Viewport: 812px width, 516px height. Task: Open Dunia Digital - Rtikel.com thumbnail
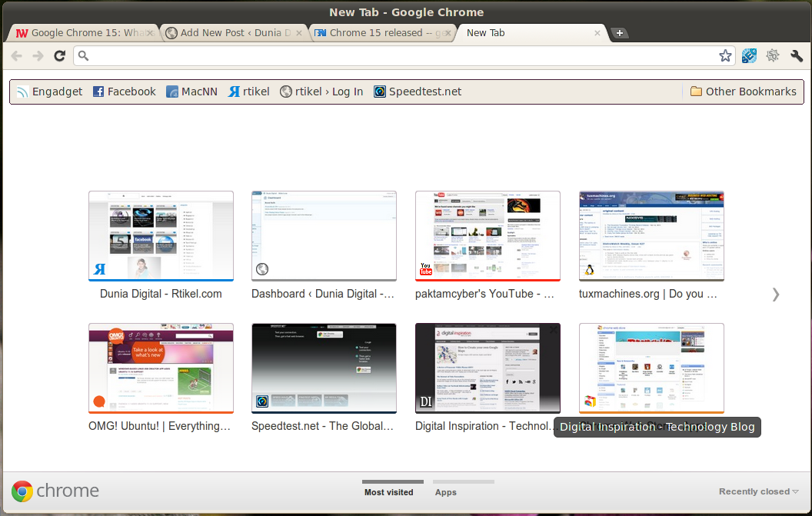click(x=161, y=236)
